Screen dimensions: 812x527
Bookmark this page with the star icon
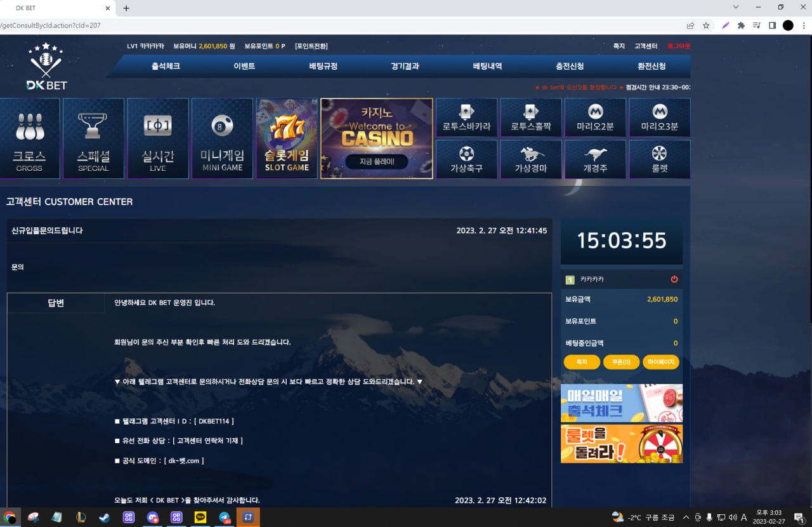(x=706, y=25)
